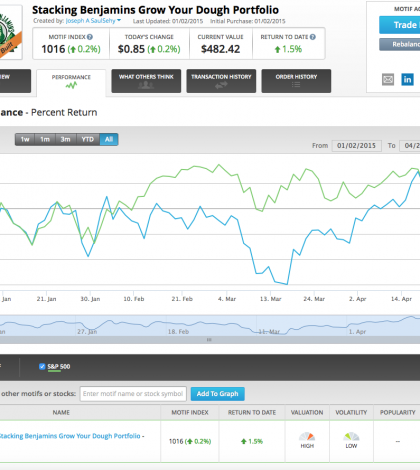Open Stacking Benjamins Grow Your Dough Portfolio link
This screenshot has width=420, height=470.
click(x=70, y=436)
